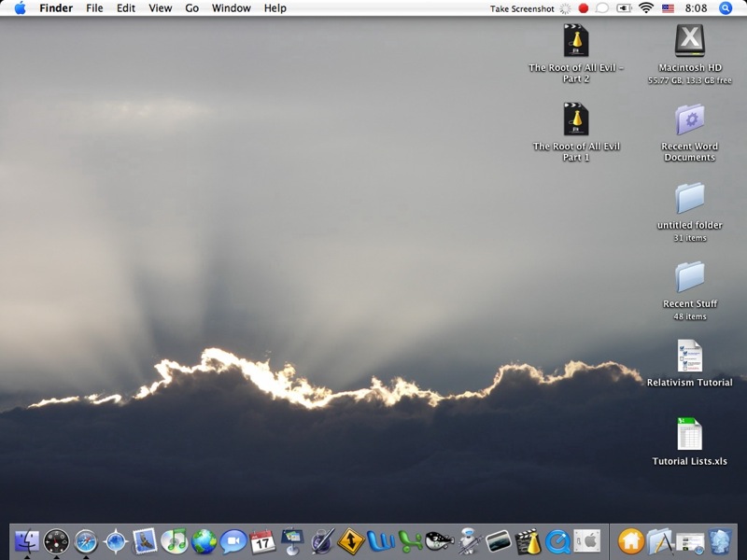Open the Apple menu
This screenshot has height=560, width=747.
tap(20, 8)
